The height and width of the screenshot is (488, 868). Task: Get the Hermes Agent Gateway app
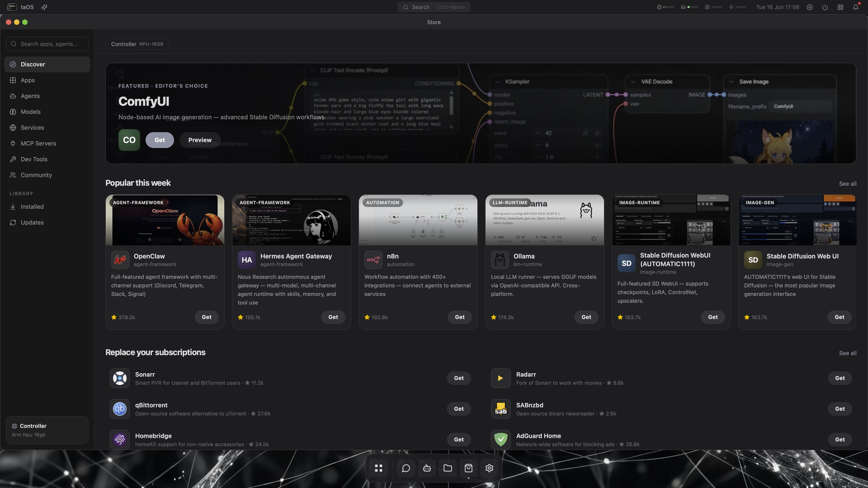click(x=333, y=317)
